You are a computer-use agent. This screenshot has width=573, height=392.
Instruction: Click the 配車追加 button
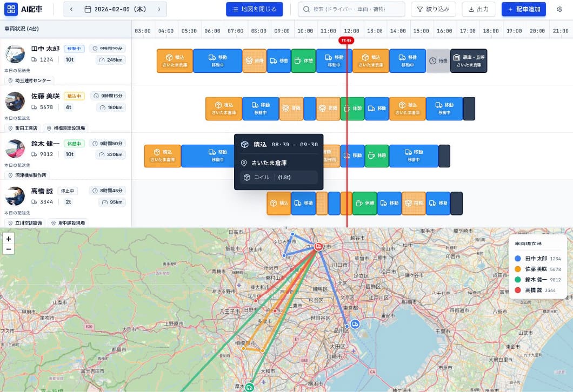pos(524,9)
